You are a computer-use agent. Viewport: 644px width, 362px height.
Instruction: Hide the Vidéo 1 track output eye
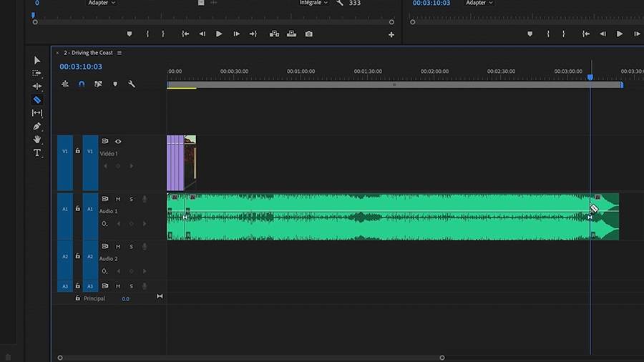click(118, 142)
